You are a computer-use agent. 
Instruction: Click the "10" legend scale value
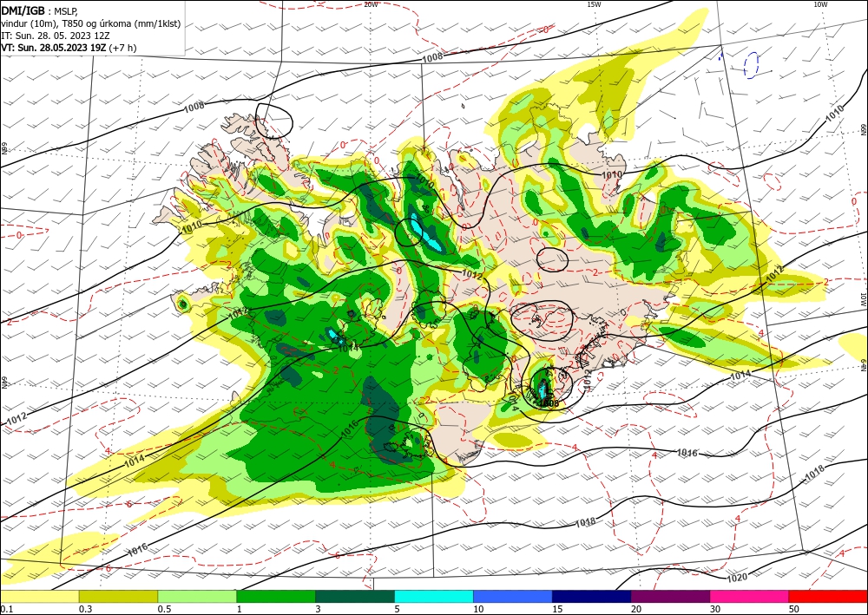[x=478, y=609]
